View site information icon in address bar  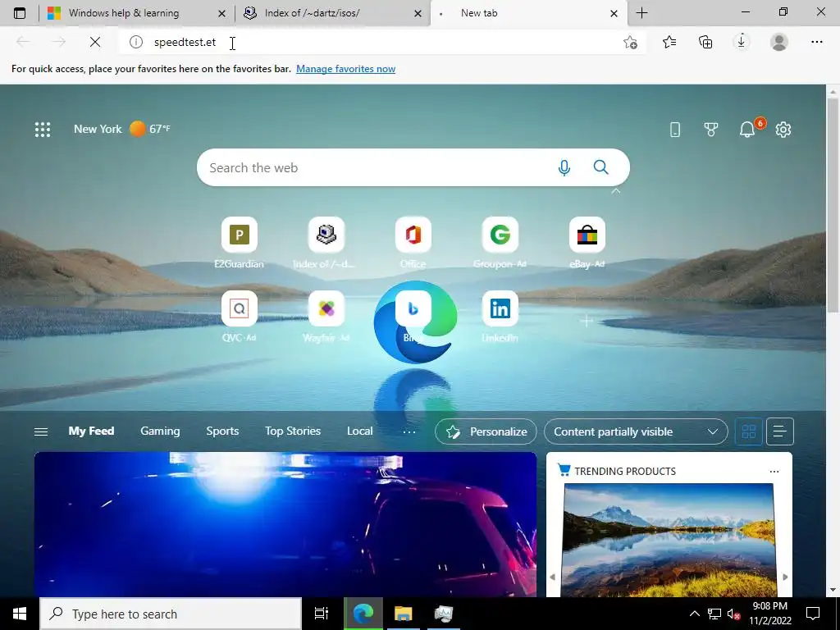click(136, 42)
